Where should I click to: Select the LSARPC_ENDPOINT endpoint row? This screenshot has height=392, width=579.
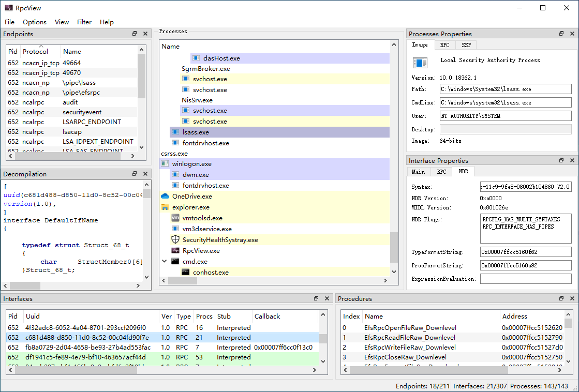(x=72, y=122)
